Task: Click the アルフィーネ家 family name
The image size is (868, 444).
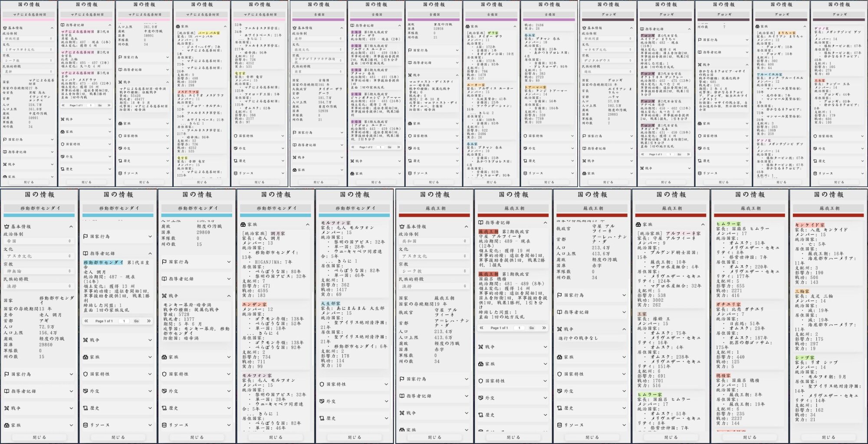Action: point(684,233)
